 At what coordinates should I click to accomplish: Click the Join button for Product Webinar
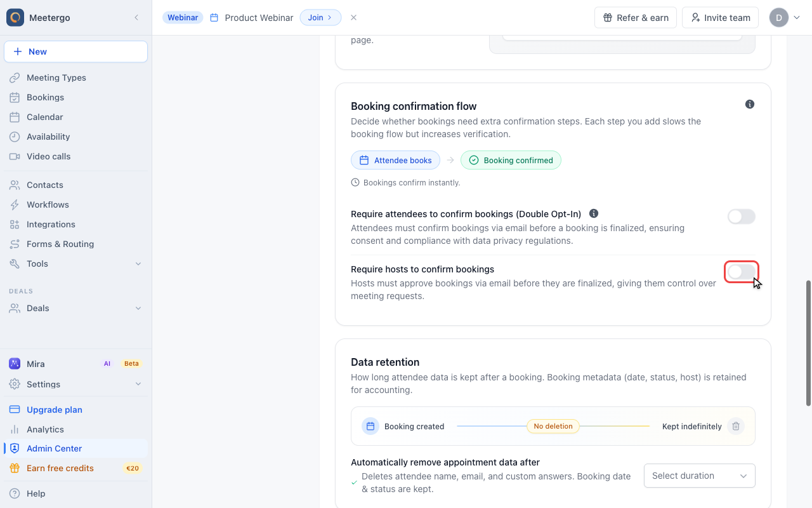(320, 18)
